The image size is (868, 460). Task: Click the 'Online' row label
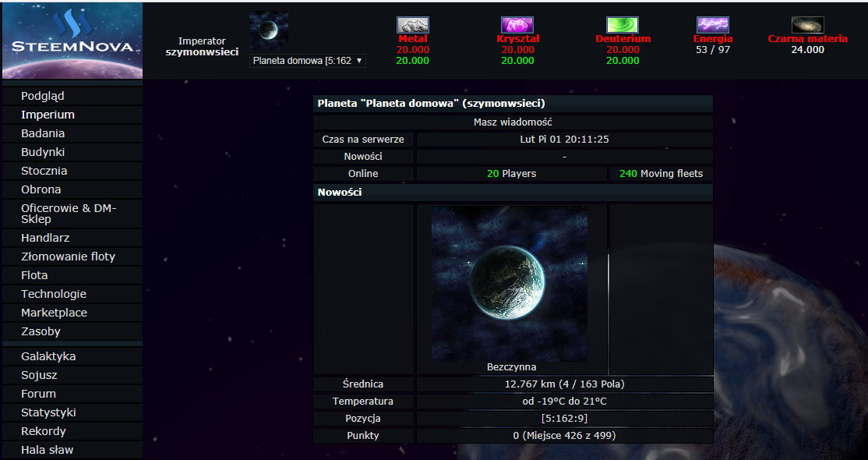[x=363, y=173]
